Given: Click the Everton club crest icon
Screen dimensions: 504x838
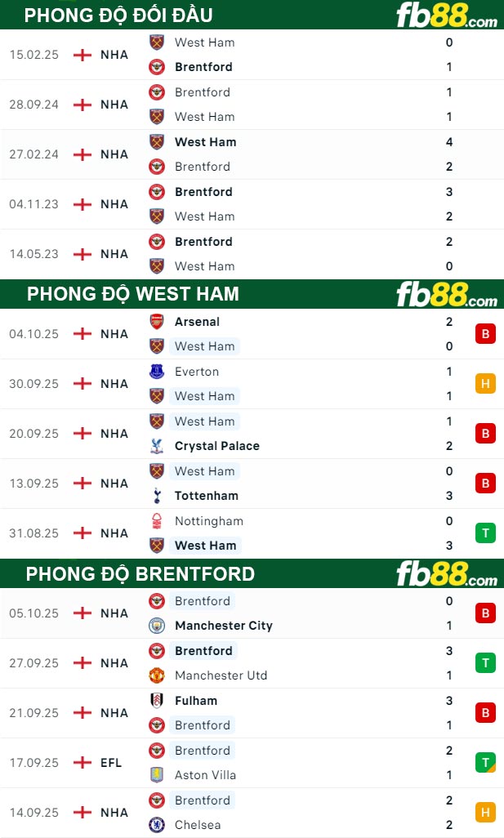Looking at the screenshot, I should pos(157,372).
